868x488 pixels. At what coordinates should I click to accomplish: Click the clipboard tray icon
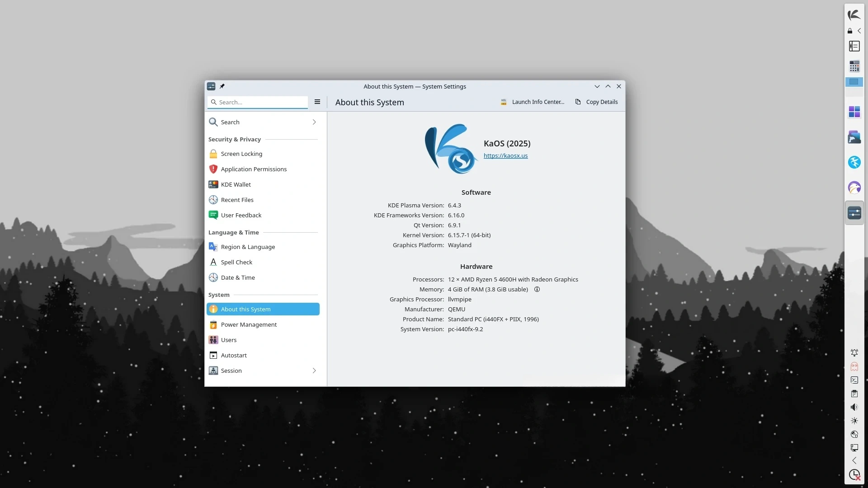[x=854, y=394]
